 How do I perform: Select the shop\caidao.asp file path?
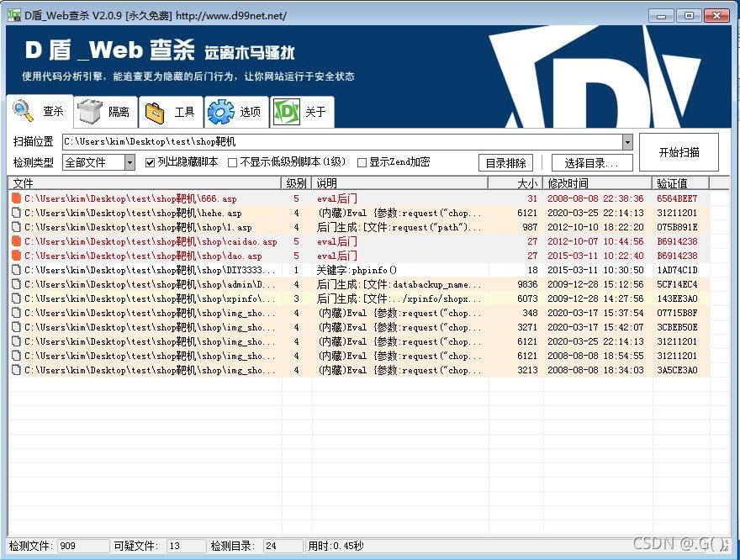pyautogui.click(x=151, y=241)
